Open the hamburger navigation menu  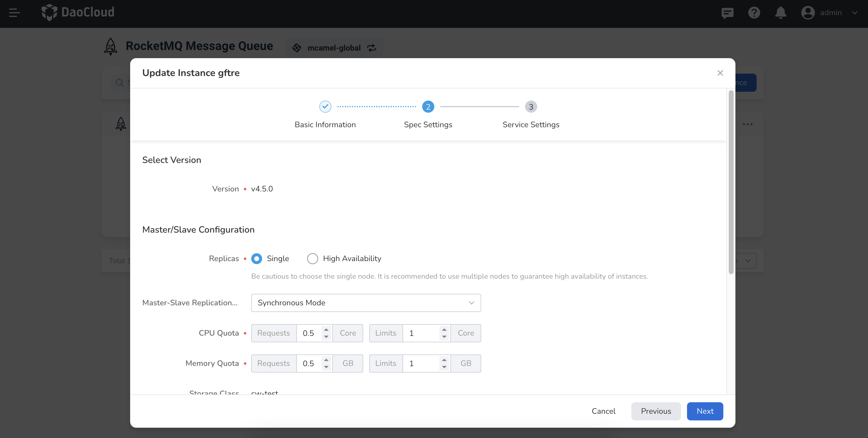click(14, 13)
